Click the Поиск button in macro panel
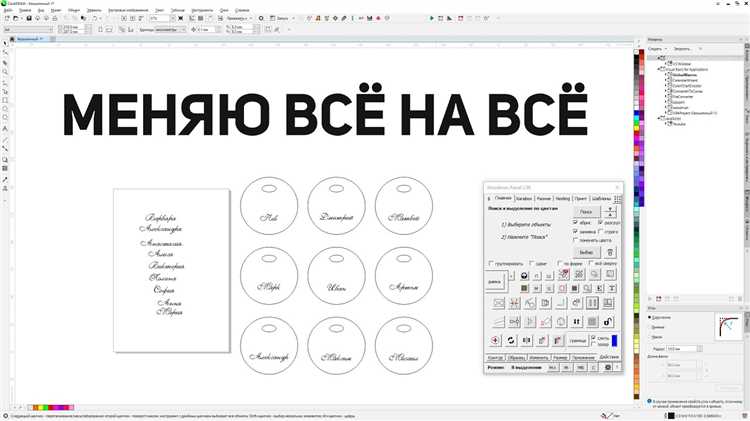750x421 pixels. click(x=586, y=211)
